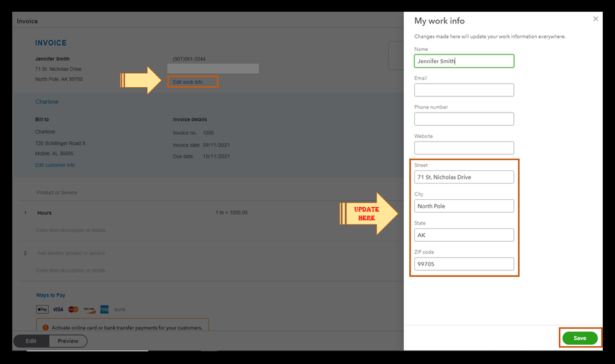Screen dimensions: 615x364
Task: Click the Apple Pay payment icon
Action: coord(42,309)
